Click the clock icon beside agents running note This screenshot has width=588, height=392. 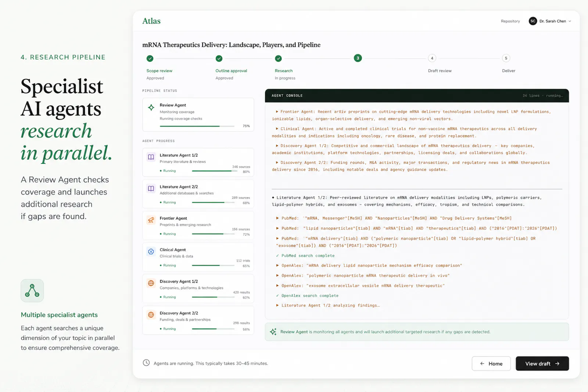tap(146, 363)
